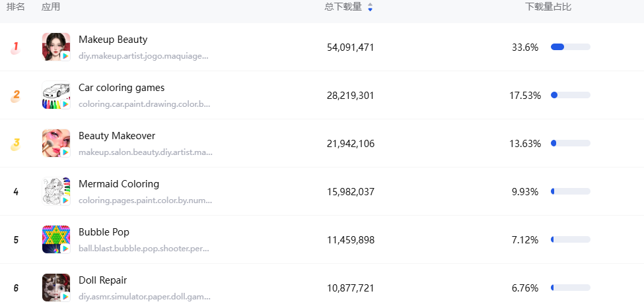Open the Makeup Beauty app name link
Viewport: 644px width, 308px height.
(113, 40)
